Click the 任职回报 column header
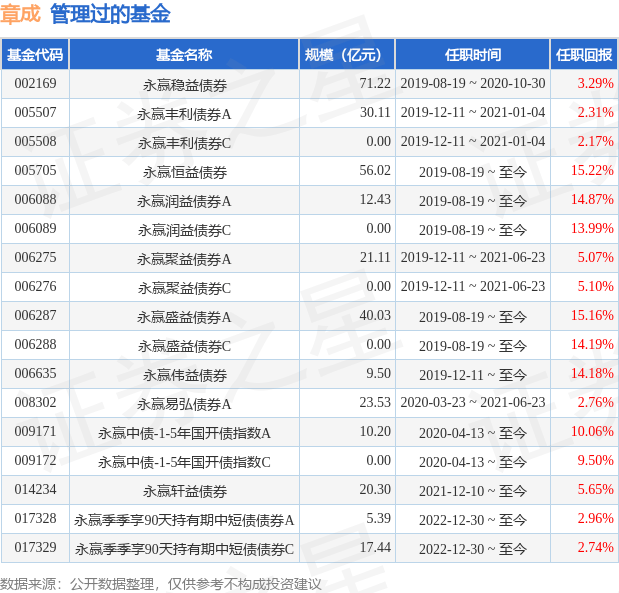This screenshot has width=619, height=593. (582, 55)
